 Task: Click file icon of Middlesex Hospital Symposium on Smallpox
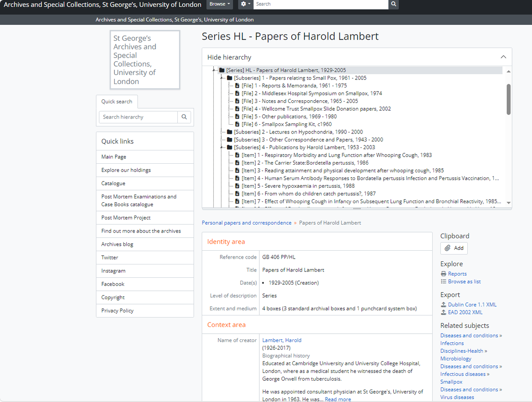(x=237, y=93)
